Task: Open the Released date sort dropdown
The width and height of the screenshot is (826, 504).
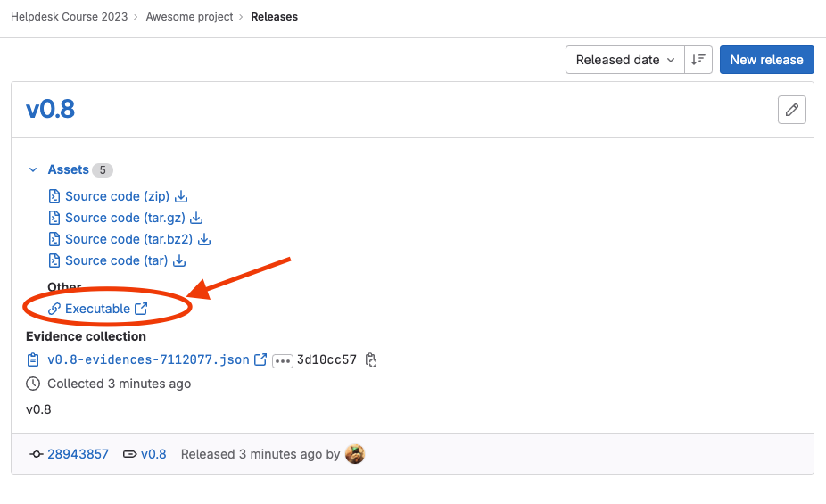Action: pyautogui.click(x=624, y=60)
